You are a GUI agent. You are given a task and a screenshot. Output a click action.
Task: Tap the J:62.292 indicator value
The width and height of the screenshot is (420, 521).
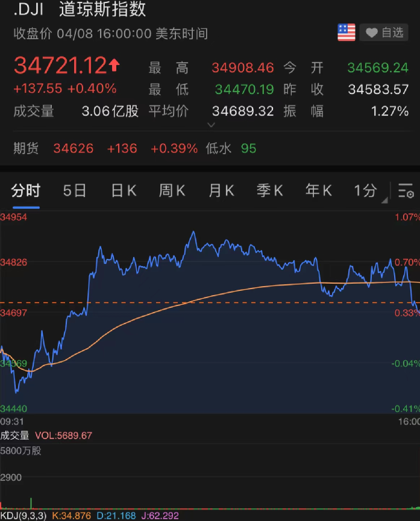pos(160,516)
